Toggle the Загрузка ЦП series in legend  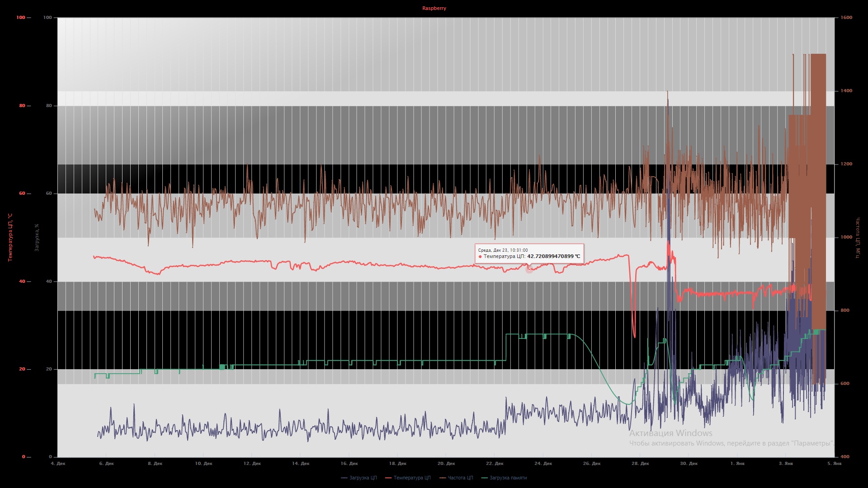point(363,478)
